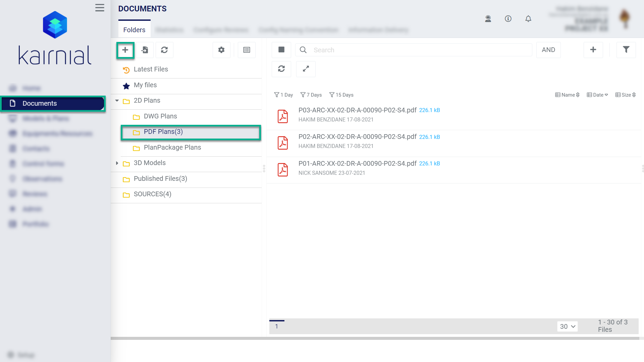
Task: Expand the 3D Models folder
Action: [117, 163]
